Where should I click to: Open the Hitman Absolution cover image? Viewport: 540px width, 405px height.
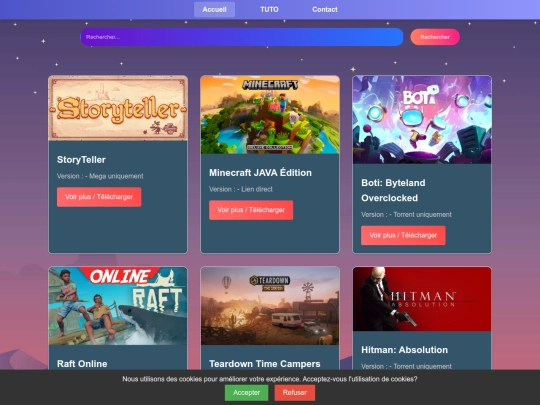click(422, 299)
